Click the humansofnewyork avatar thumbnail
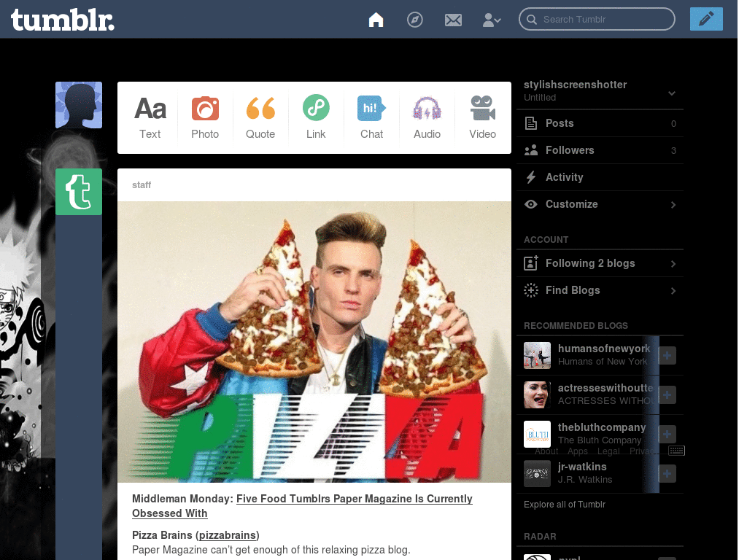The image size is (747, 560). pyautogui.click(x=537, y=355)
